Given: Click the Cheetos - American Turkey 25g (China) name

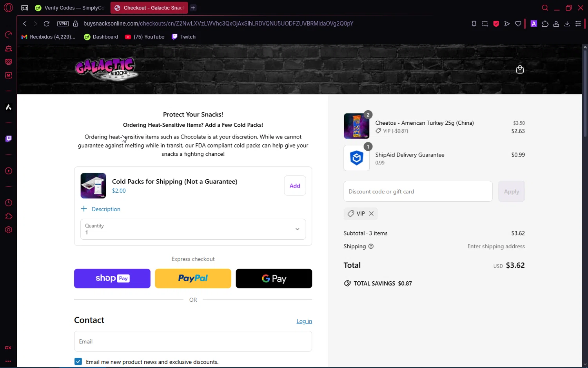Looking at the screenshot, I should [425, 123].
